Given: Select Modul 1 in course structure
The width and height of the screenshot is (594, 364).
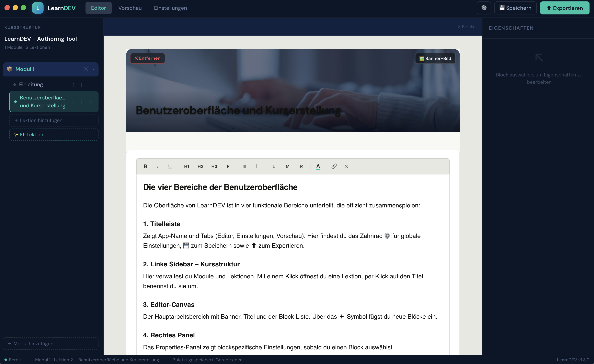Looking at the screenshot, I should click(x=51, y=69).
